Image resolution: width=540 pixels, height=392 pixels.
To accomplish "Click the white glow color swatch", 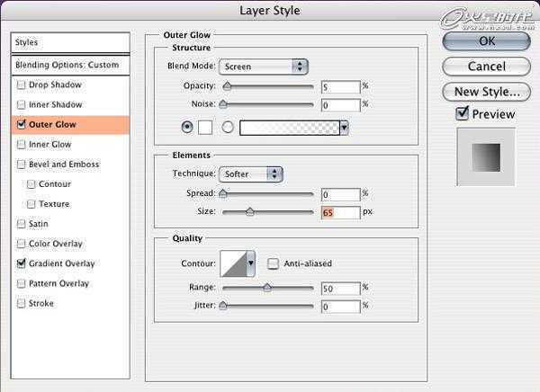I will [x=205, y=128].
